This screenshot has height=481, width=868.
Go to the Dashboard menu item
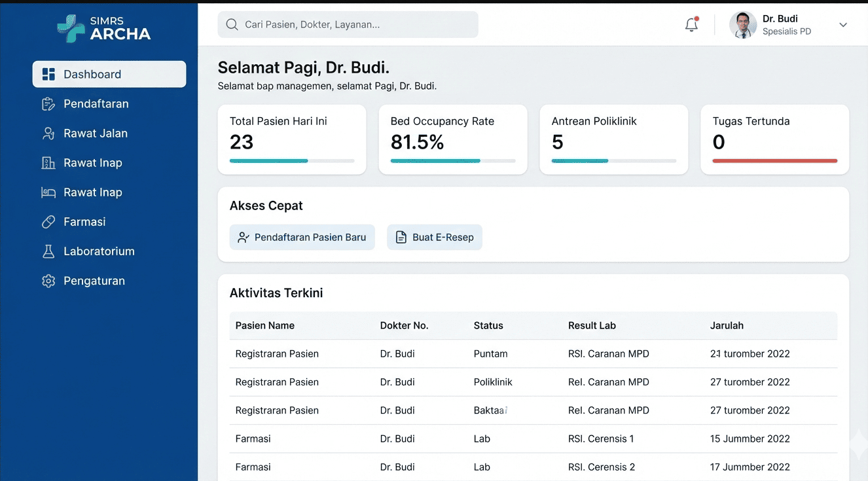109,74
